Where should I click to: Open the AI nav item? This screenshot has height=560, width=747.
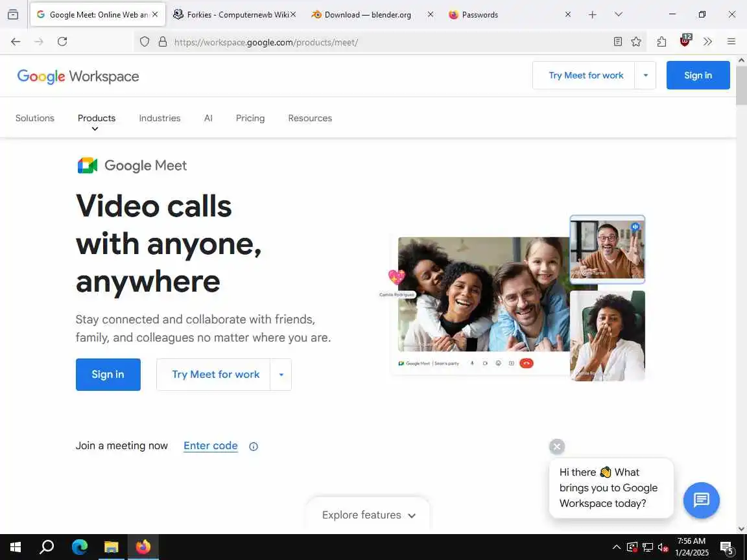(208, 118)
